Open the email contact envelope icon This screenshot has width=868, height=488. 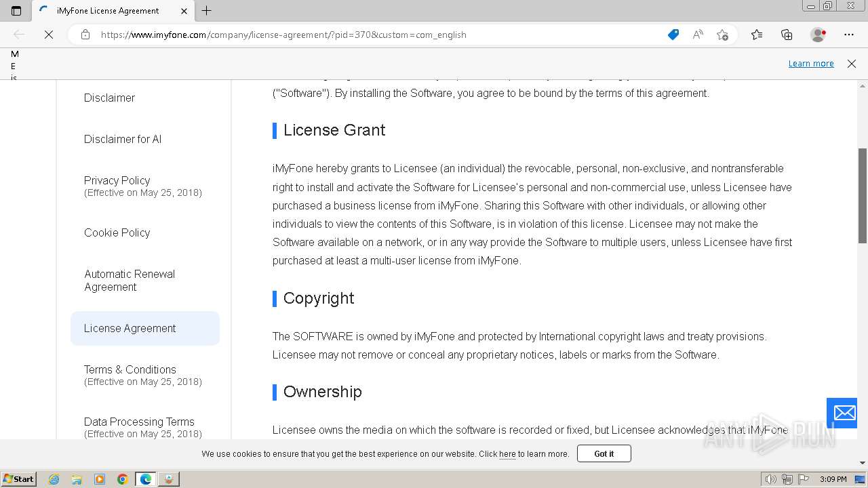(844, 413)
